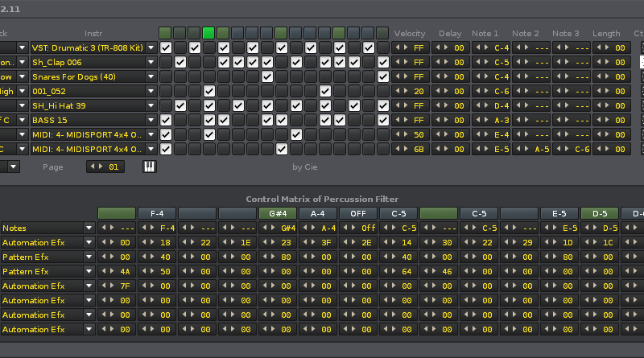This screenshot has height=358, width=644.
Task: Click the piano keyboard icon beside Page
Action: 150,167
